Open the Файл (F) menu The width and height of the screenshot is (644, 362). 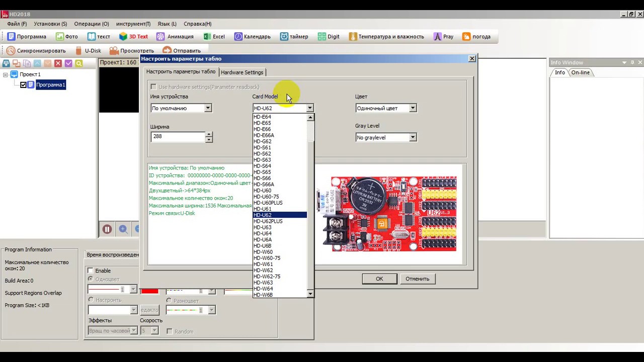point(17,24)
